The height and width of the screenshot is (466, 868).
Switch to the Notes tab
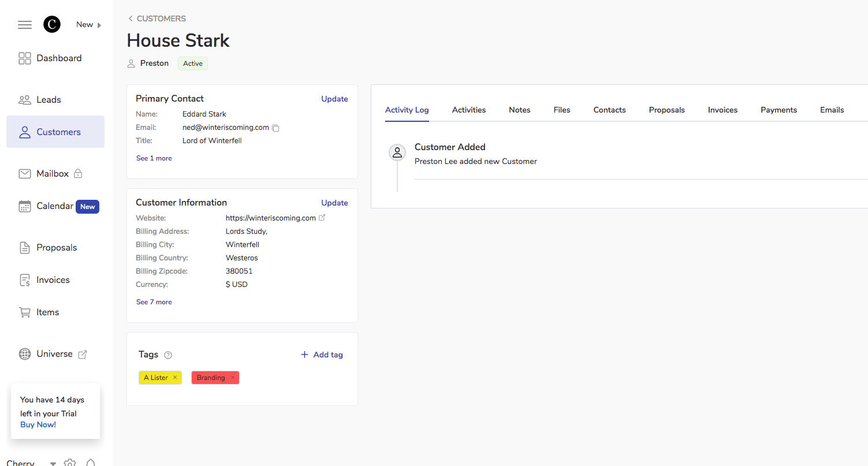click(519, 110)
